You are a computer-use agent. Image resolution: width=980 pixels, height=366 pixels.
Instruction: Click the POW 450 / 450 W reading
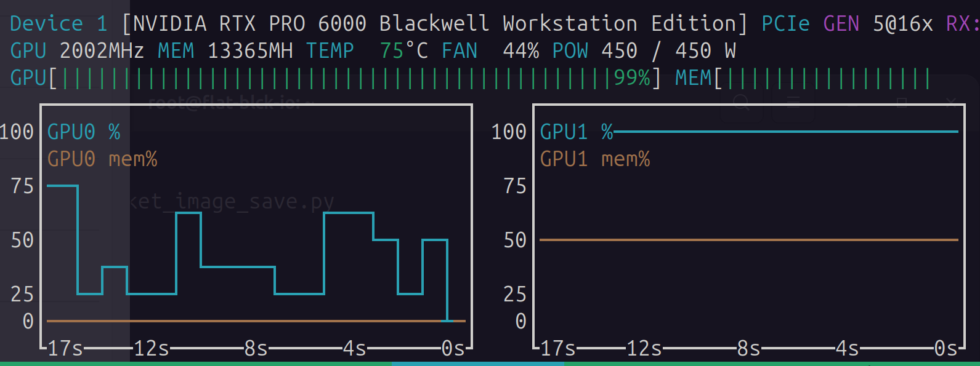pyautogui.click(x=644, y=50)
